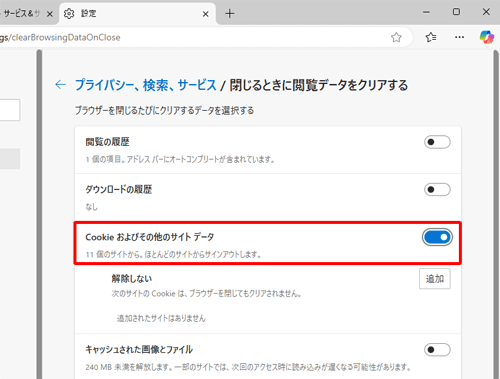
Task: Click the settings gear icon on the tab
Action: [x=69, y=14]
